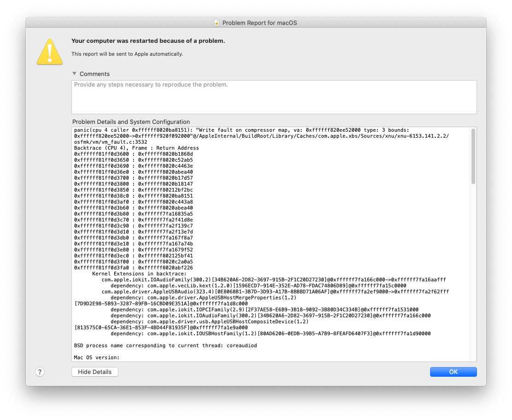Click the backtrace row ending in 0xffffff8020b18147
This screenshot has height=420, width=512.
(134, 184)
